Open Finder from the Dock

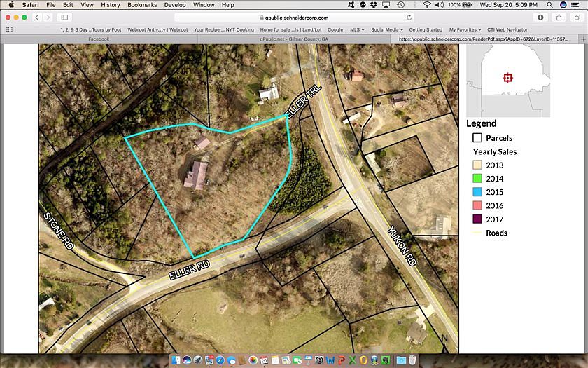tap(176, 360)
